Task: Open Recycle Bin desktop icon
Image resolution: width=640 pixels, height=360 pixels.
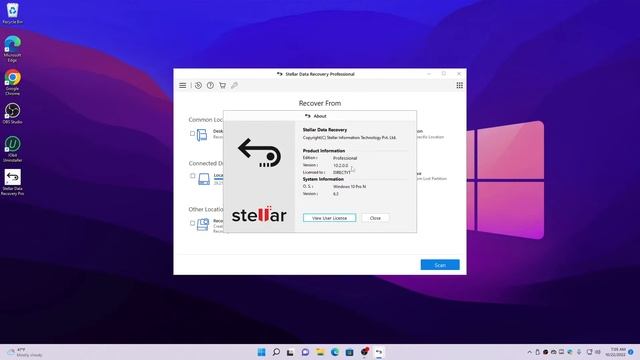Action: [12, 13]
